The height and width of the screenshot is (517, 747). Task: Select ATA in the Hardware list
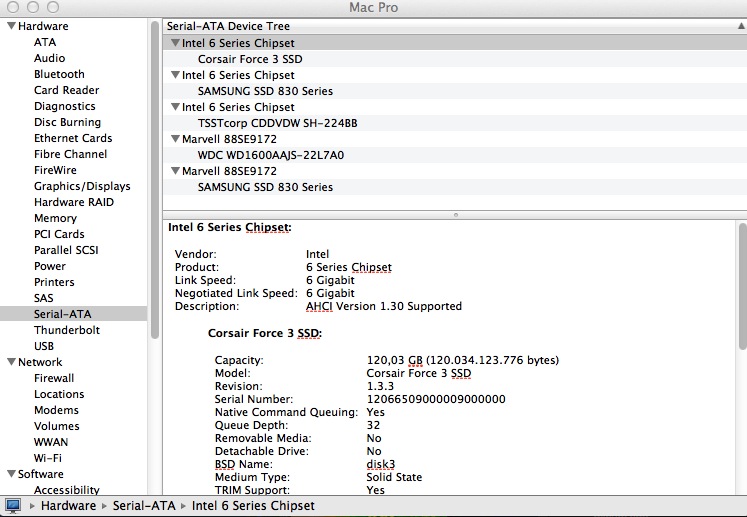coord(45,42)
